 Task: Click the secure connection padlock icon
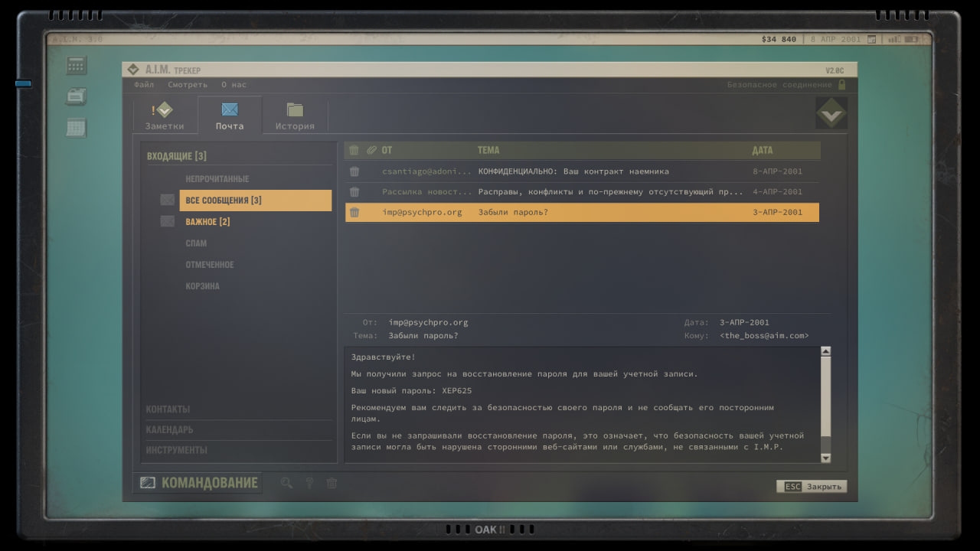click(x=842, y=85)
